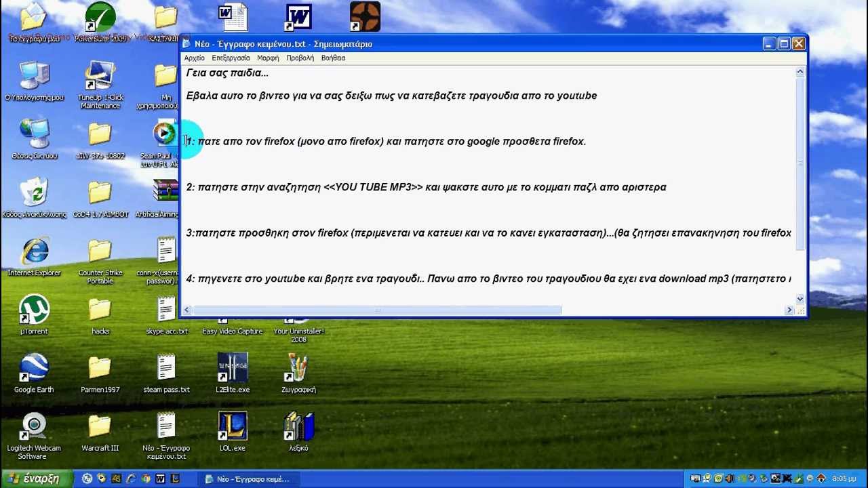The height and width of the screenshot is (488, 868).
Task: Maximize the Notepad window
Action: coord(784,44)
